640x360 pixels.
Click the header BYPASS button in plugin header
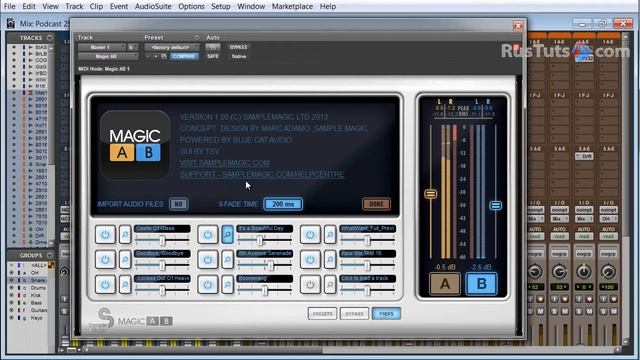point(238,47)
